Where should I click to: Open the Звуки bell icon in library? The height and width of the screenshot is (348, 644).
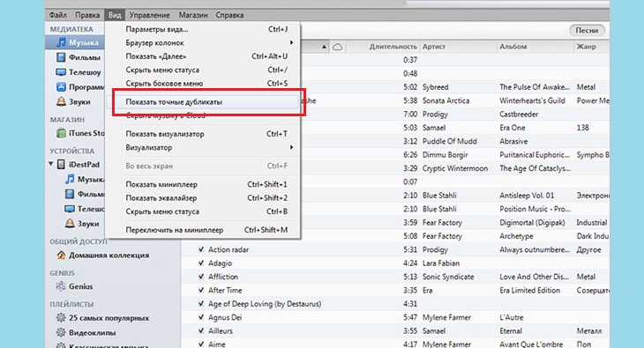point(61,101)
